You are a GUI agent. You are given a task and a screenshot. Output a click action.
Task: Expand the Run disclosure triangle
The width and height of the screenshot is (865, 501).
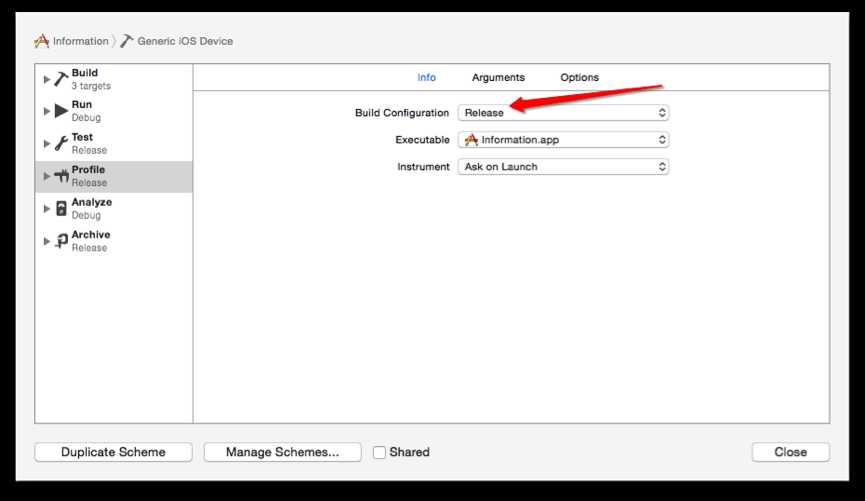point(47,111)
